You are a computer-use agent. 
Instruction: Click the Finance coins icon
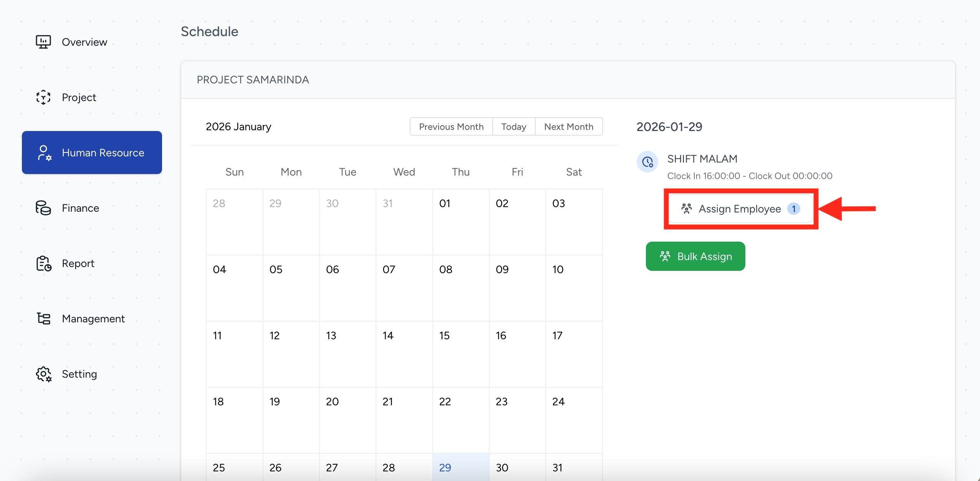coord(43,208)
